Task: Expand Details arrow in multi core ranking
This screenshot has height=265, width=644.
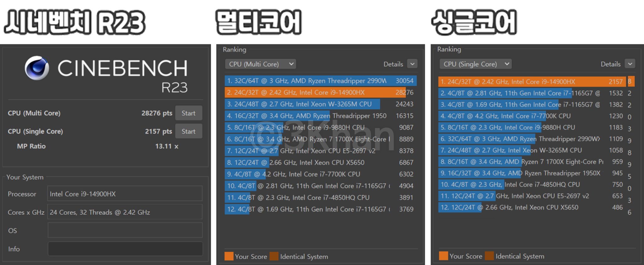Action: click(x=412, y=64)
